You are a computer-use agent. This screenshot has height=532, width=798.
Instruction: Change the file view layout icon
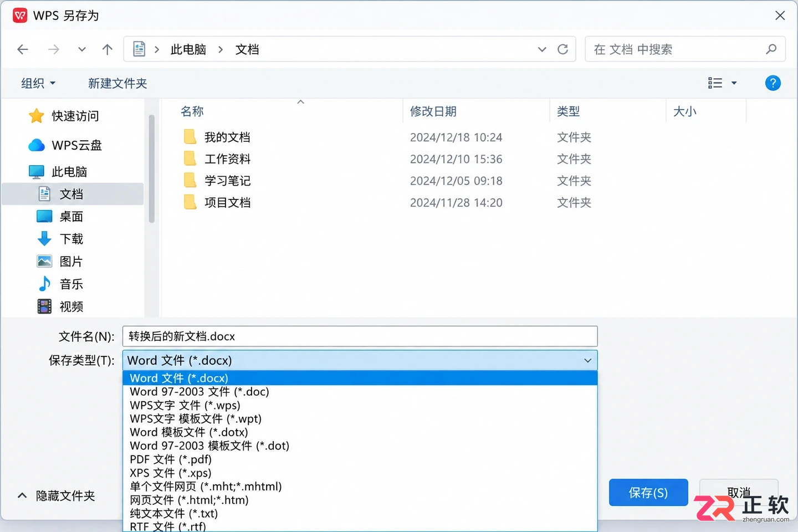click(715, 83)
